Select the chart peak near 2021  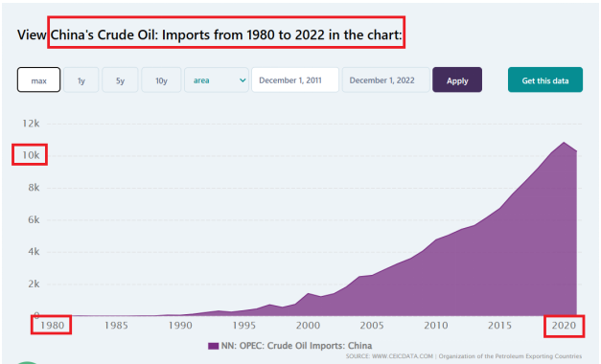(x=564, y=143)
